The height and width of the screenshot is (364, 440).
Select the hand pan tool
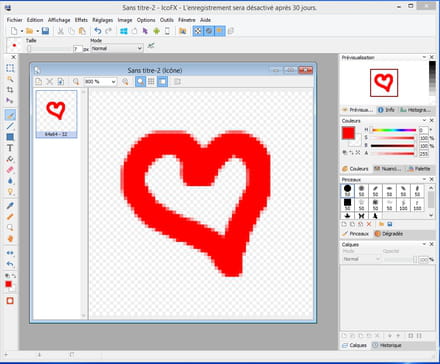point(10,239)
